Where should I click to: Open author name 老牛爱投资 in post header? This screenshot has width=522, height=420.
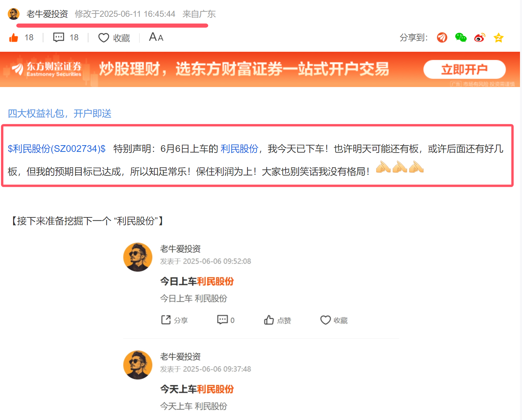47,14
